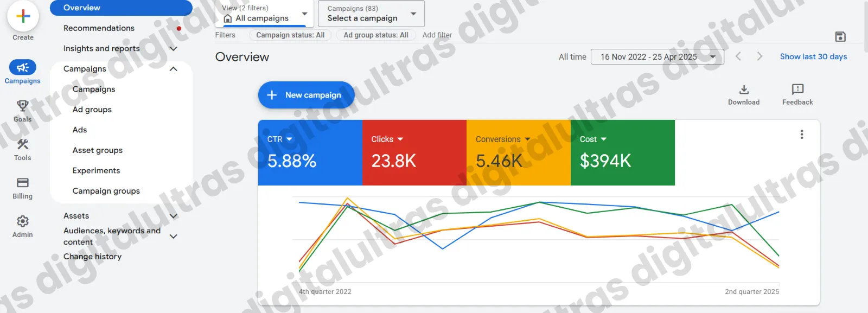The height and width of the screenshot is (313, 868).
Task: Click the Download icon
Action: [x=744, y=90]
